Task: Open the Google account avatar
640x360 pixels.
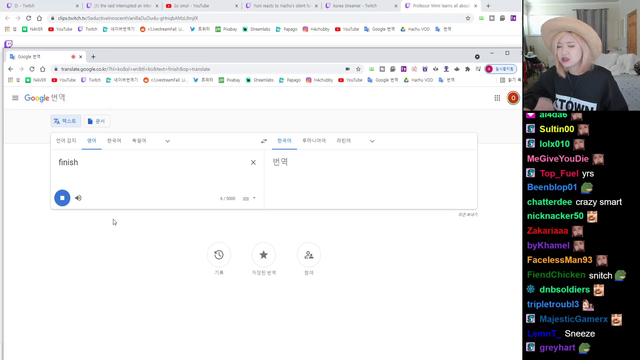Action: (513, 98)
